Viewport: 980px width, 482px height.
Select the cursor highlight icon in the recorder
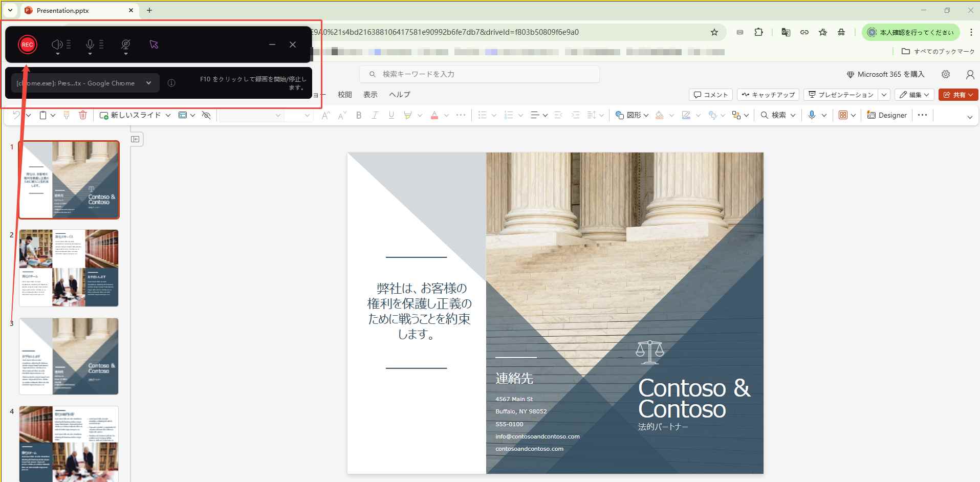[154, 45]
